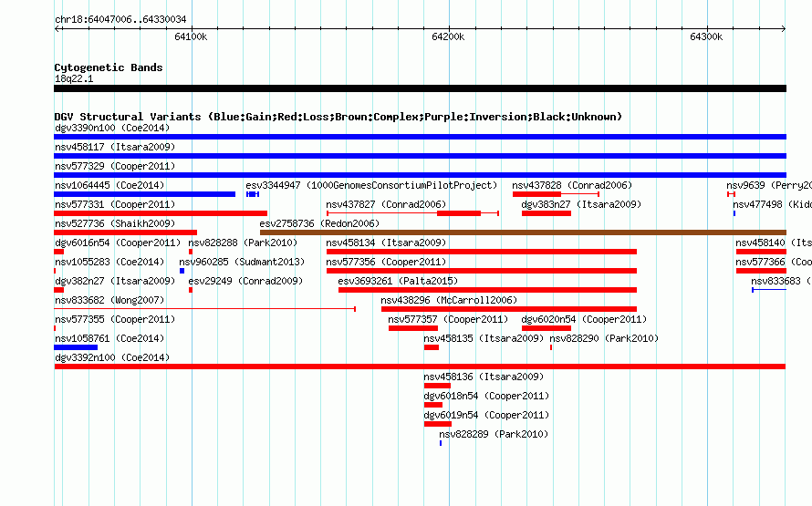
Task: Click dgv6016n54 (Cooper2011) label
Action: pos(118,243)
